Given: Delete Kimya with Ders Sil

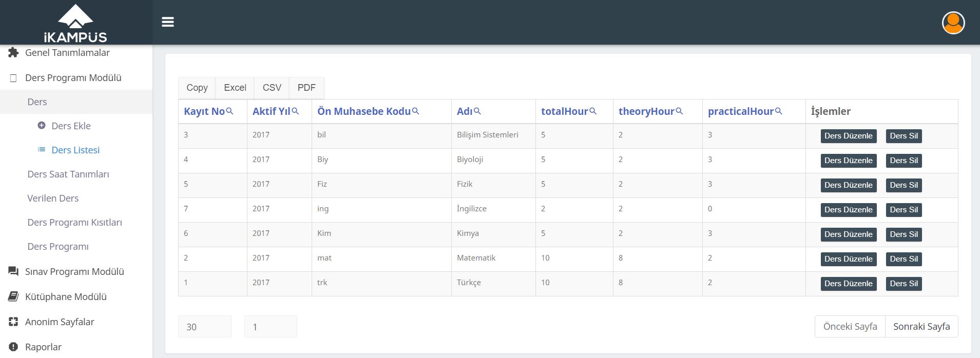Looking at the screenshot, I should (904, 234).
